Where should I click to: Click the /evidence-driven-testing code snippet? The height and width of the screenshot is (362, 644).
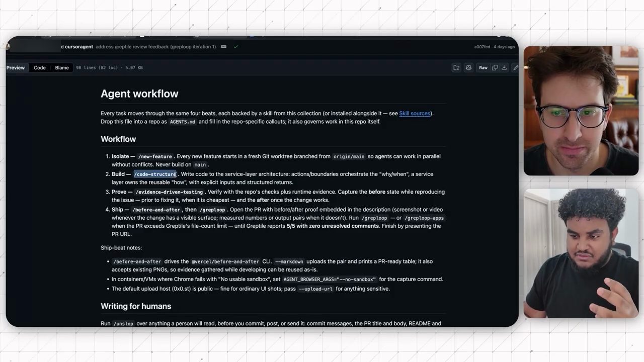169,192
